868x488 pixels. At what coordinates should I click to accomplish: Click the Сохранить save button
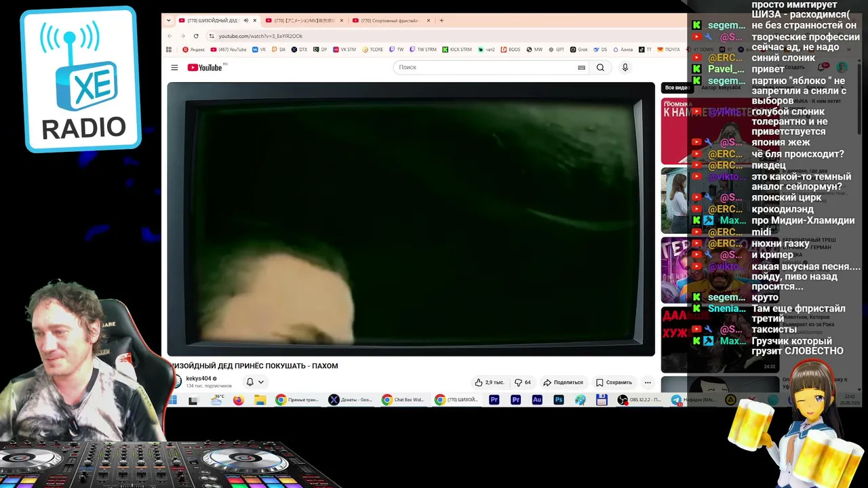point(614,382)
